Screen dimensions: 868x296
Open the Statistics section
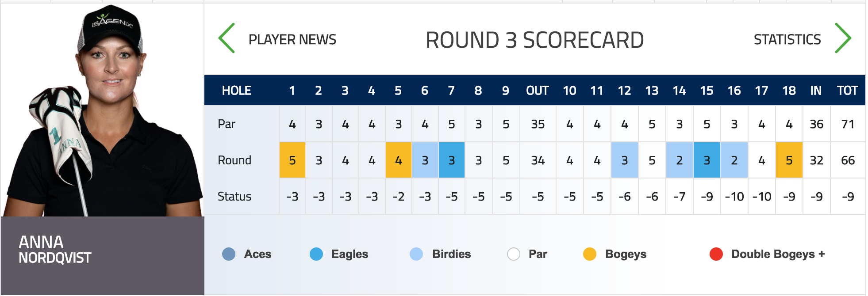point(787,40)
